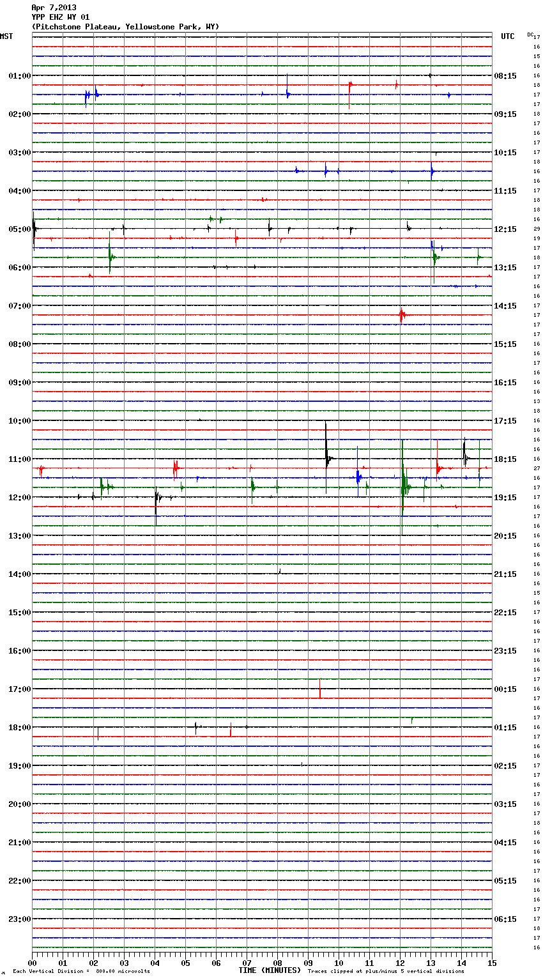Click the red seismic event on the 07:00 row

coord(402,315)
